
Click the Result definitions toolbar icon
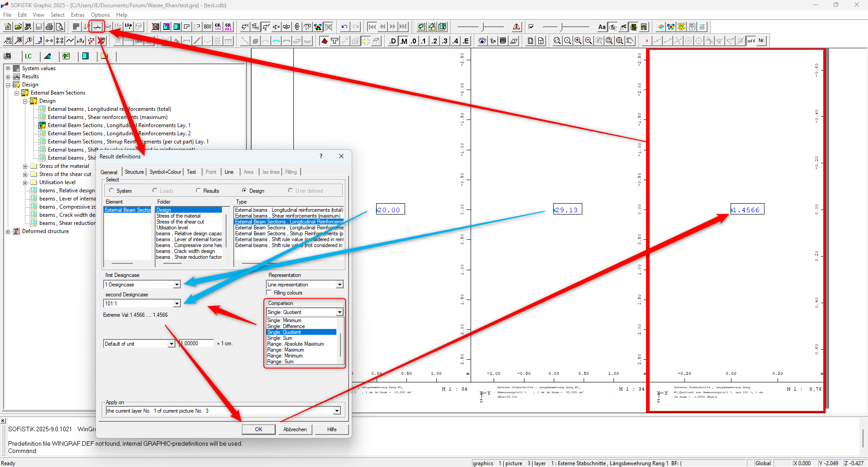point(97,27)
